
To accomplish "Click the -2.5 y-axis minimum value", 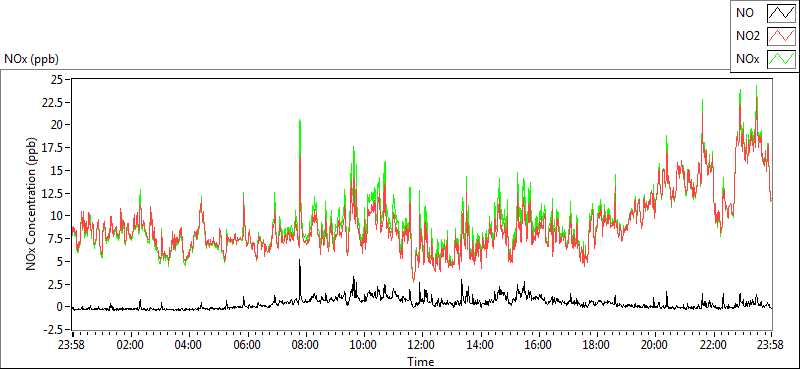I will (x=53, y=330).
